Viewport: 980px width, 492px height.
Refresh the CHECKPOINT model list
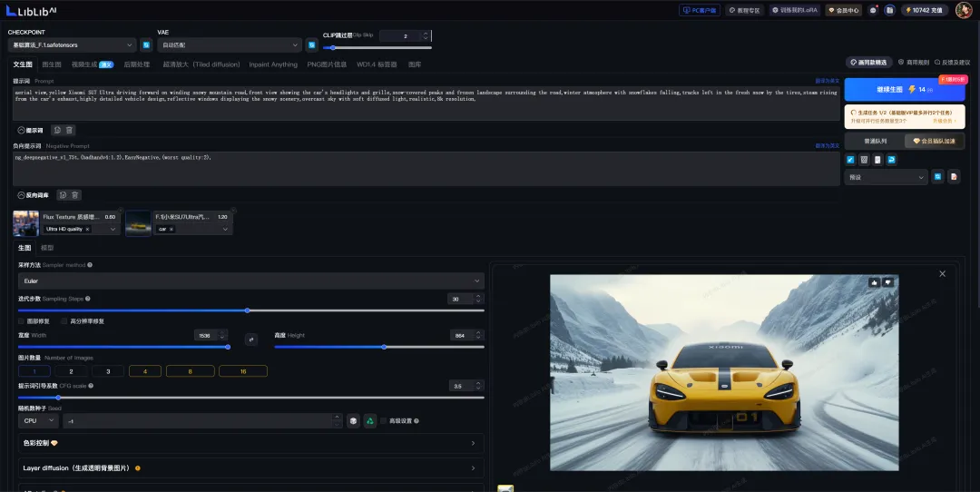[x=146, y=45]
